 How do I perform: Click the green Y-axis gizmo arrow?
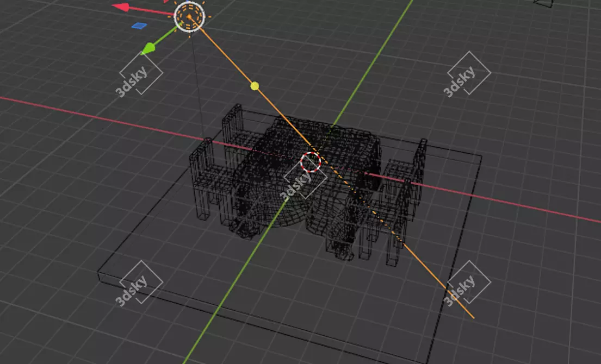coord(148,48)
